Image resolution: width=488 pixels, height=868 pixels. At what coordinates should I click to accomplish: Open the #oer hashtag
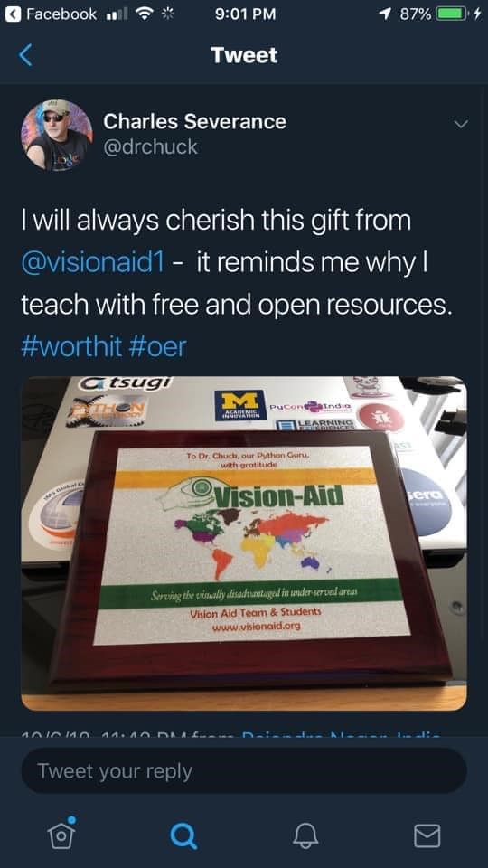coord(157,346)
